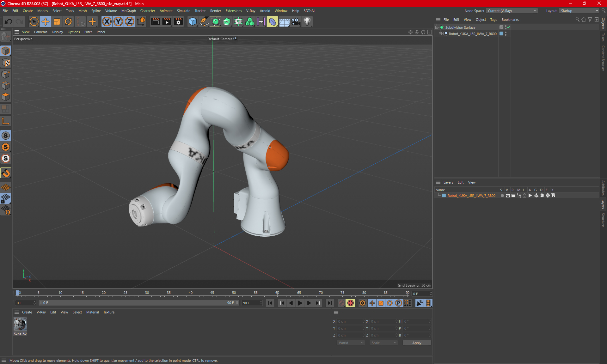The width and height of the screenshot is (607, 364).
Task: Toggle render flag for Robot layer
Action: 513,196
